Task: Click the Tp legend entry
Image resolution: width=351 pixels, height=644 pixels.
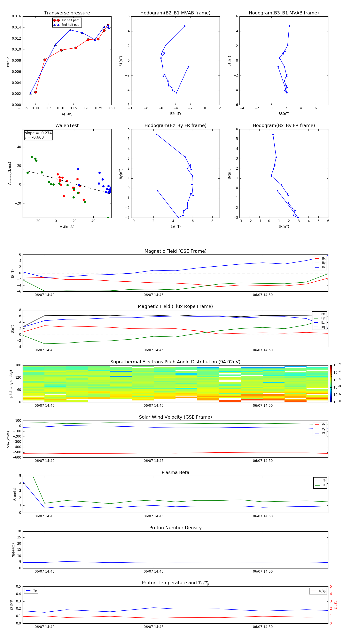Action: point(31,591)
